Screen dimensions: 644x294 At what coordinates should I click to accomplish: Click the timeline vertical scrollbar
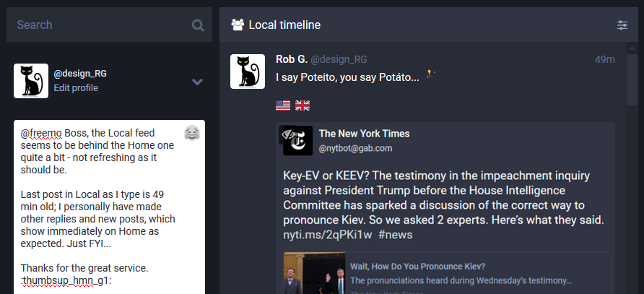pos(631,79)
